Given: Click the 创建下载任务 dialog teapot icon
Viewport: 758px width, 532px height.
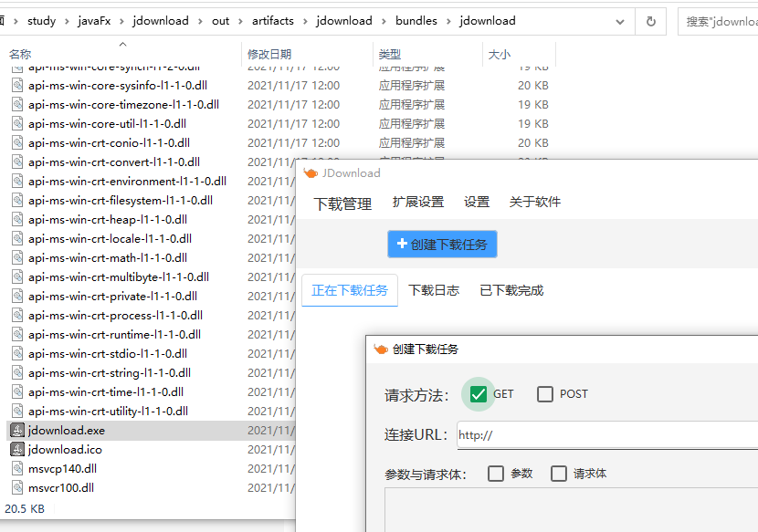Looking at the screenshot, I should tap(381, 349).
